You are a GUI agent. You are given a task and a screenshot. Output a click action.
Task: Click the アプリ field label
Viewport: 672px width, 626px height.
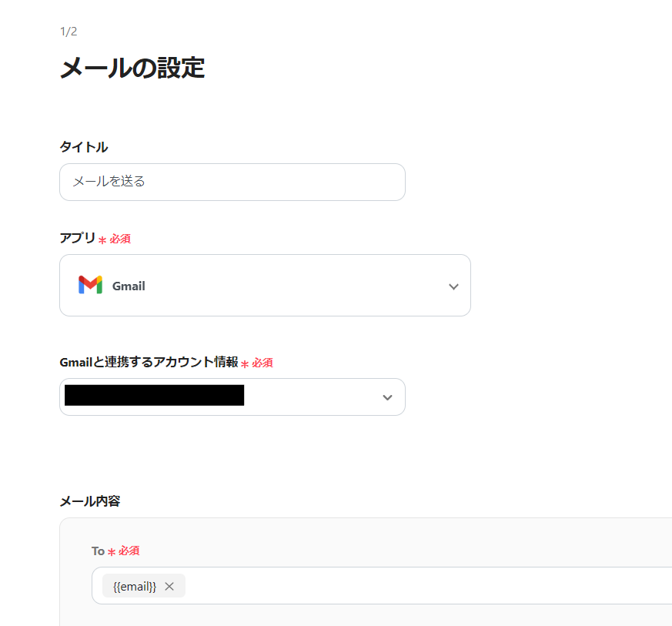point(78,238)
